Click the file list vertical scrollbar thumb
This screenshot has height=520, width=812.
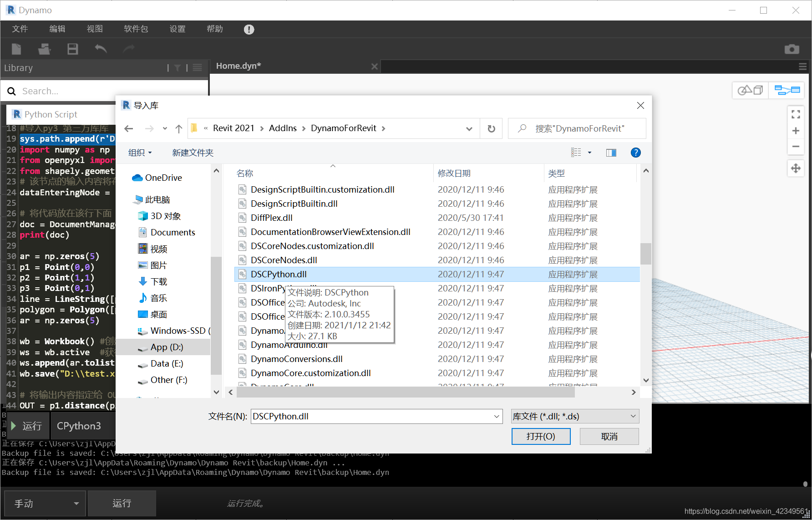[x=645, y=254]
